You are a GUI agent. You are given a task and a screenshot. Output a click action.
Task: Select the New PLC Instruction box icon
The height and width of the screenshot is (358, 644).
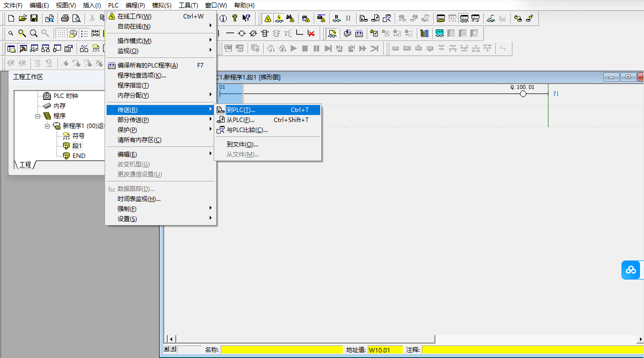pyautogui.click(x=265, y=33)
